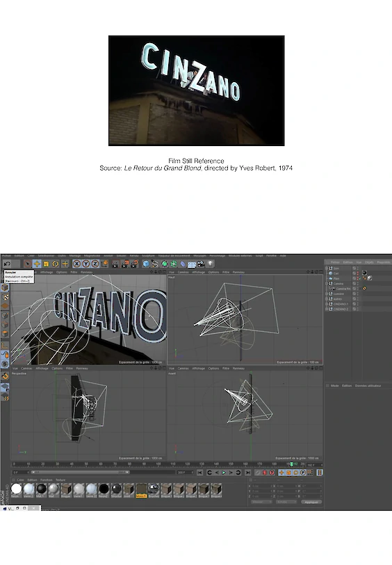Activate the Scale tool
392x565 pixels.
point(46,264)
